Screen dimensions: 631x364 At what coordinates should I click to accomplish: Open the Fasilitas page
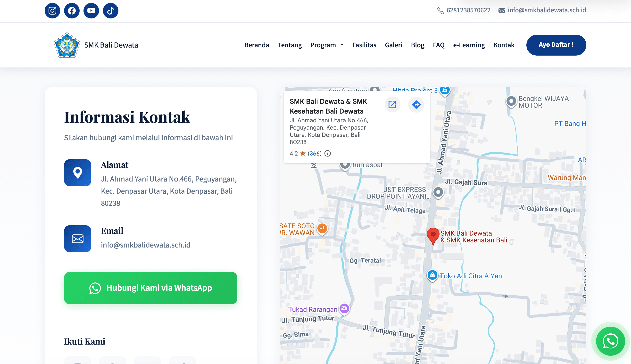(364, 45)
